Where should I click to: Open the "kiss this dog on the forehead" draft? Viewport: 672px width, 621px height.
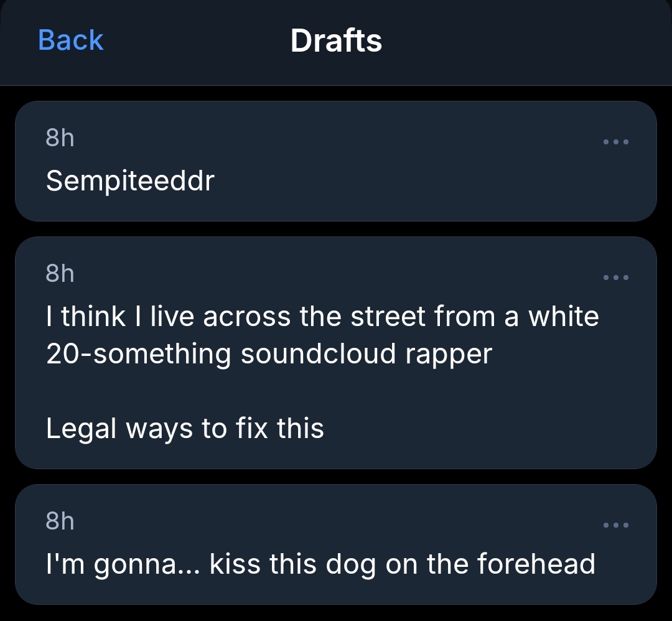[402, 564]
